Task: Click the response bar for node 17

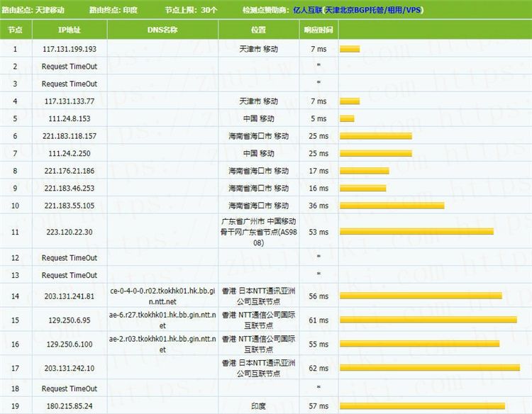Action: click(x=430, y=367)
